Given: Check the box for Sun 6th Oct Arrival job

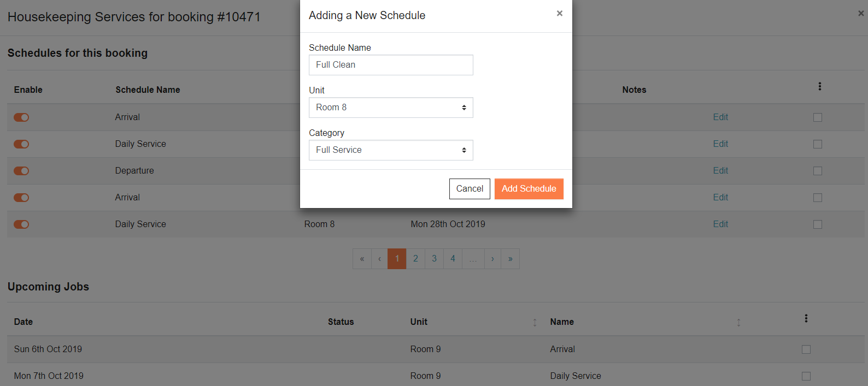Looking at the screenshot, I should click(806, 349).
